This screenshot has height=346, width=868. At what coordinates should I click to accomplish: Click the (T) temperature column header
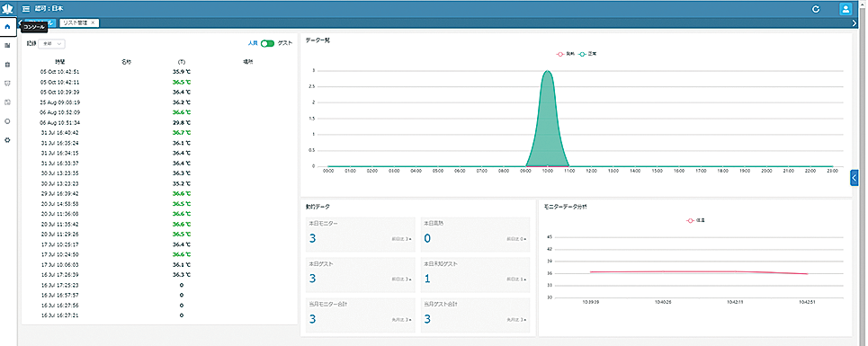point(182,62)
